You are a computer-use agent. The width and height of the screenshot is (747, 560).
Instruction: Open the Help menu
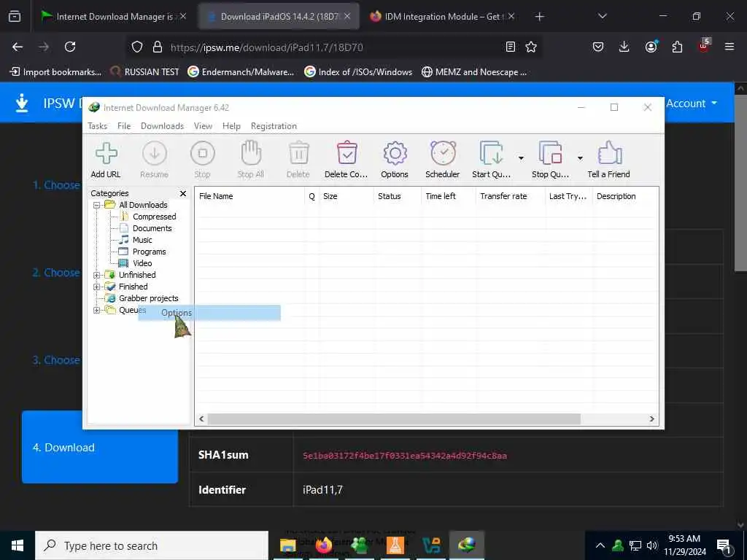point(231,126)
